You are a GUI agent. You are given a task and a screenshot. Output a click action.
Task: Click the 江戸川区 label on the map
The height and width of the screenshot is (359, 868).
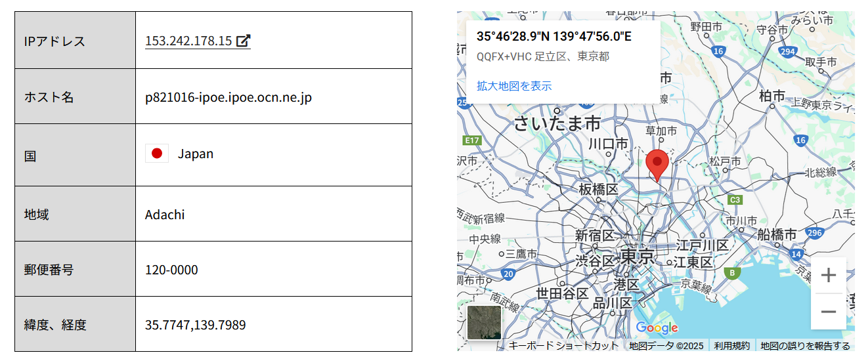coord(703,245)
